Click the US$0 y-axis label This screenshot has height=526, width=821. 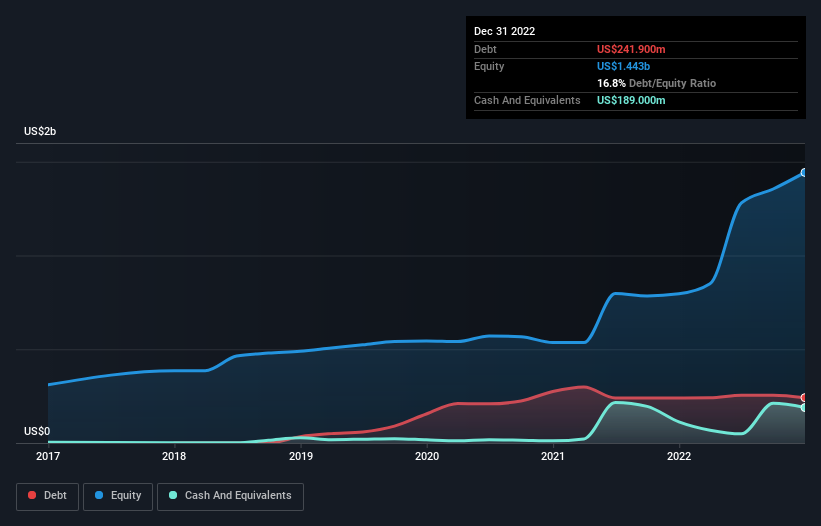[x=37, y=431]
